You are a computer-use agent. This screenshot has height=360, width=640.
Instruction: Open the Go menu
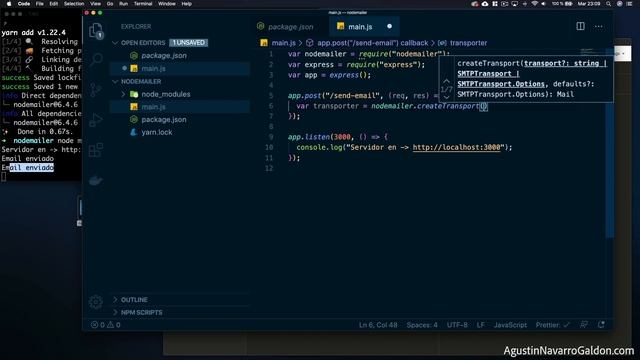point(110,4)
